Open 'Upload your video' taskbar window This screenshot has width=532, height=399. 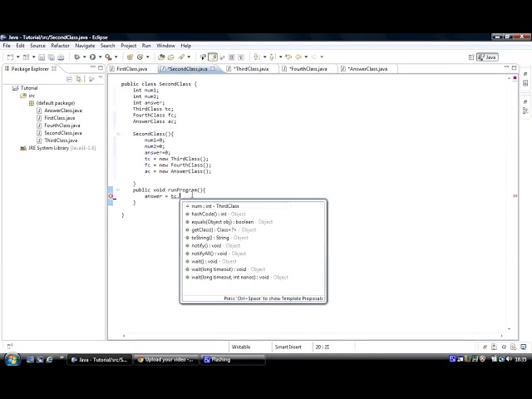point(166,360)
